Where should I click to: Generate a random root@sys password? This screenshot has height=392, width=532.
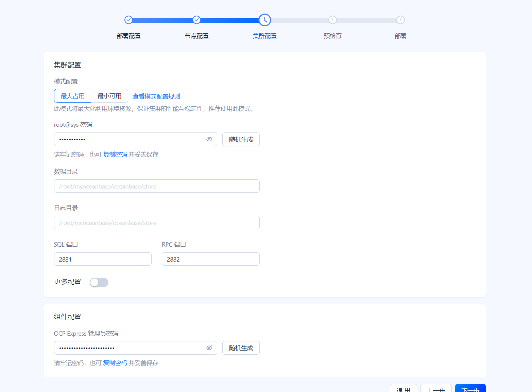[x=241, y=139]
